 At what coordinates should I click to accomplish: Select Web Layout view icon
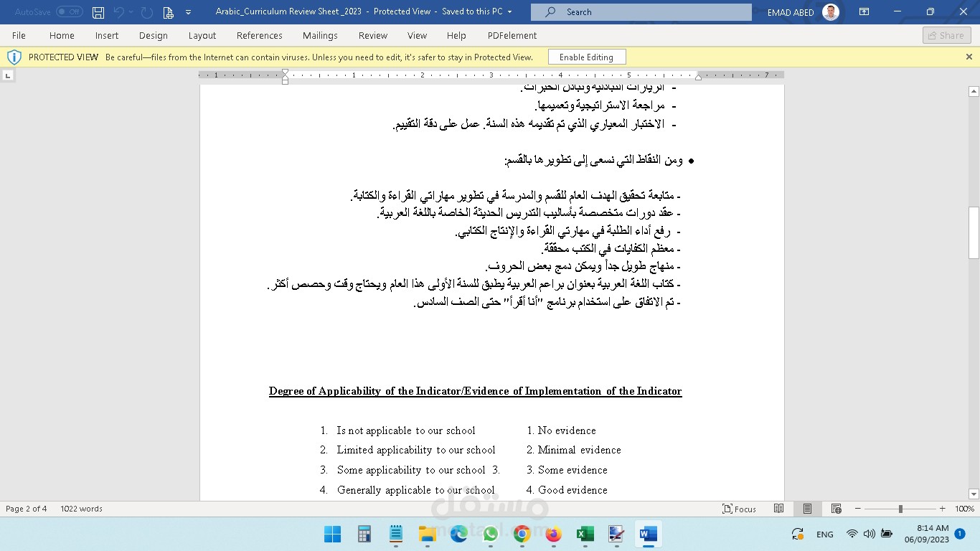tap(836, 509)
